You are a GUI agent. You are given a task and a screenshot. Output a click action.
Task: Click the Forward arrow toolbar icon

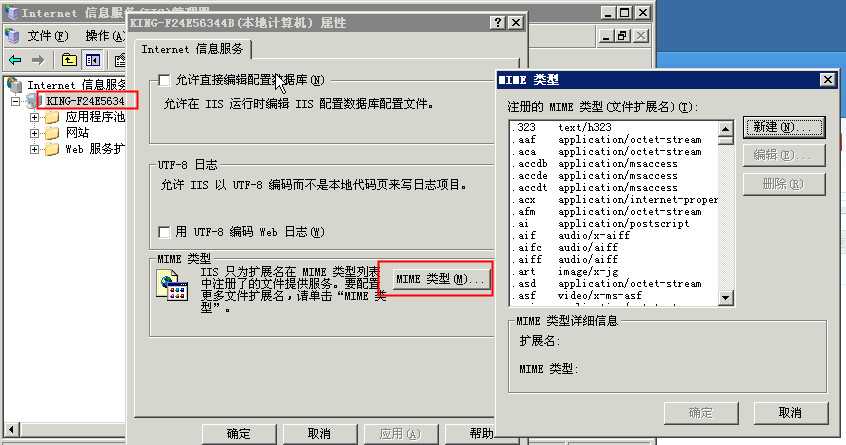click(37, 60)
